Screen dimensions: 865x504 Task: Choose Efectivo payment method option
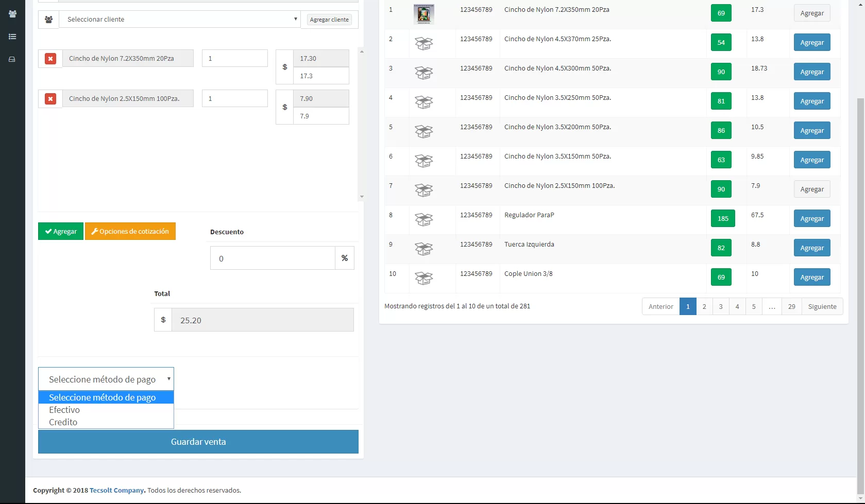point(64,410)
